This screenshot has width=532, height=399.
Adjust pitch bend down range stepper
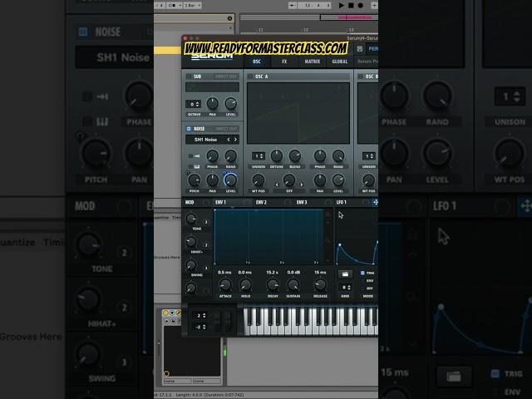point(199,327)
